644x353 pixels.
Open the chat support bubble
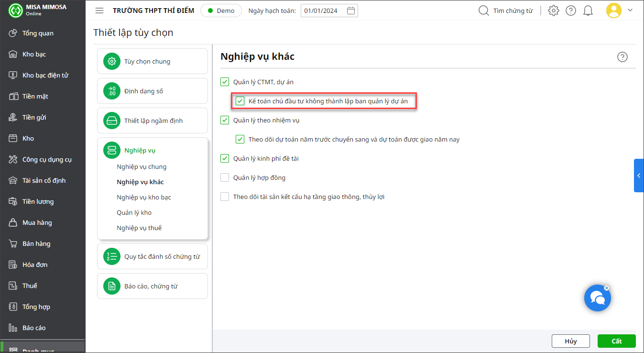click(597, 298)
